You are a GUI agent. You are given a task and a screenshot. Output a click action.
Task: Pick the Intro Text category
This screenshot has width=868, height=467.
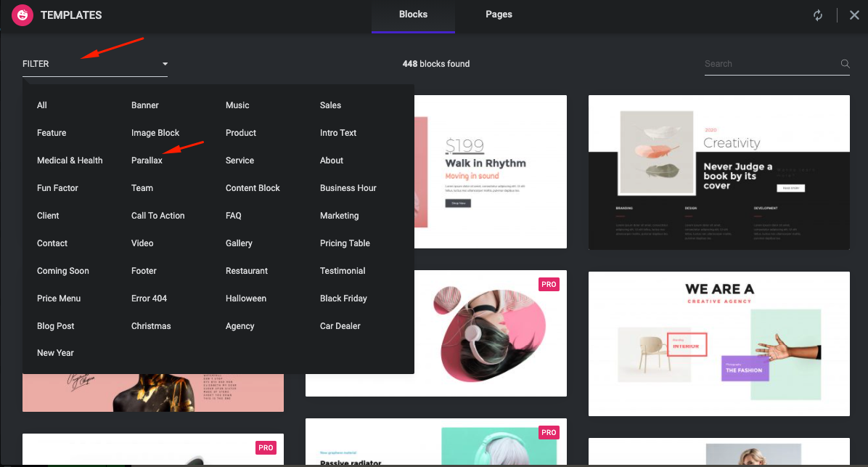click(338, 133)
